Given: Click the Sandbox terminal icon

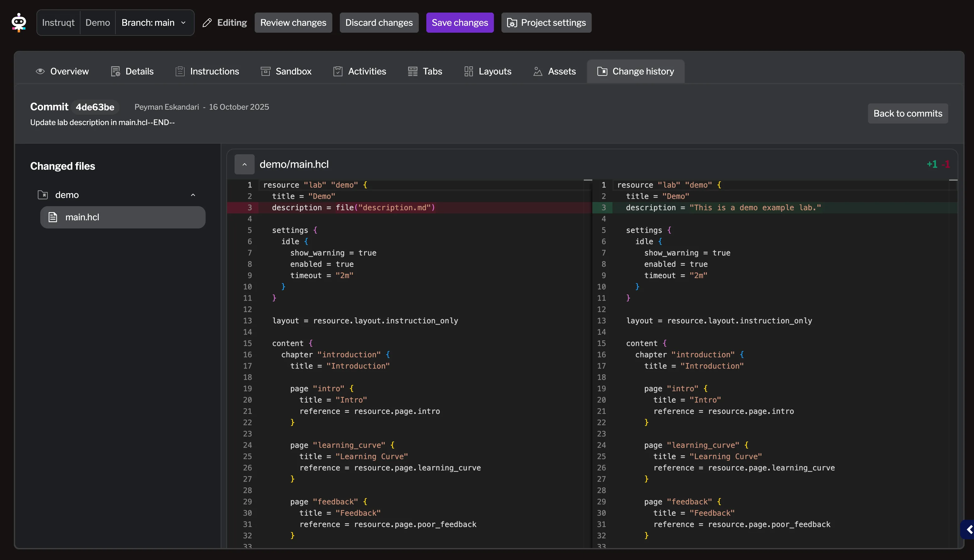Looking at the screenshot, I should point(265,71).
